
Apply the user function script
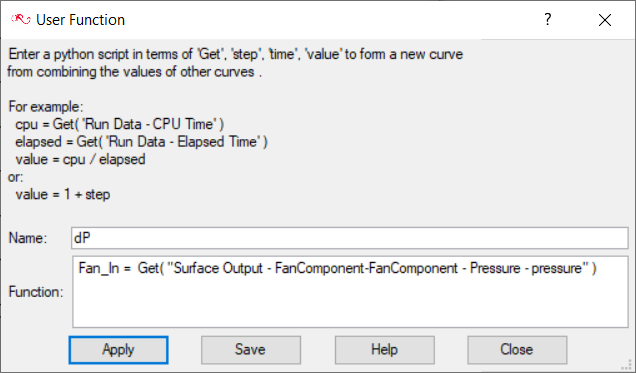click(118, 350)
